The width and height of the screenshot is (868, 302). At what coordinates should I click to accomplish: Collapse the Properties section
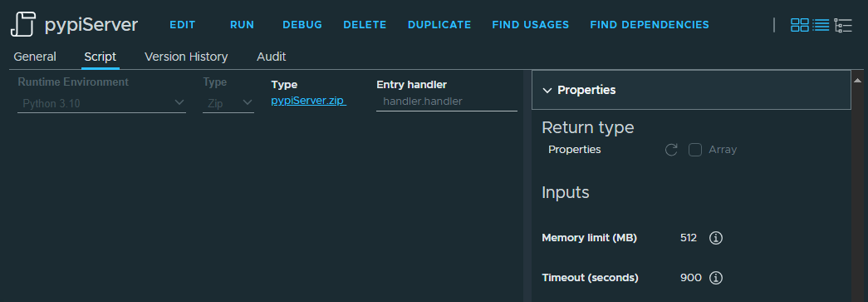[x=691, y=90]
